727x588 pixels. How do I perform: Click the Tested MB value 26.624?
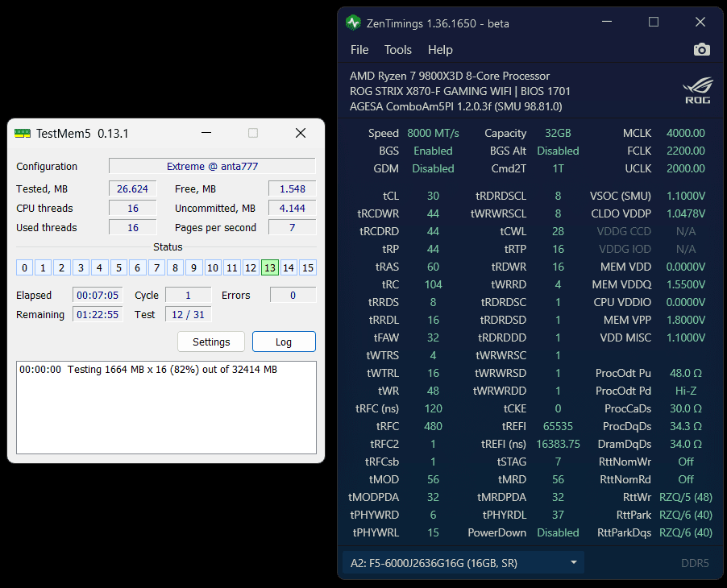point(133,189)
